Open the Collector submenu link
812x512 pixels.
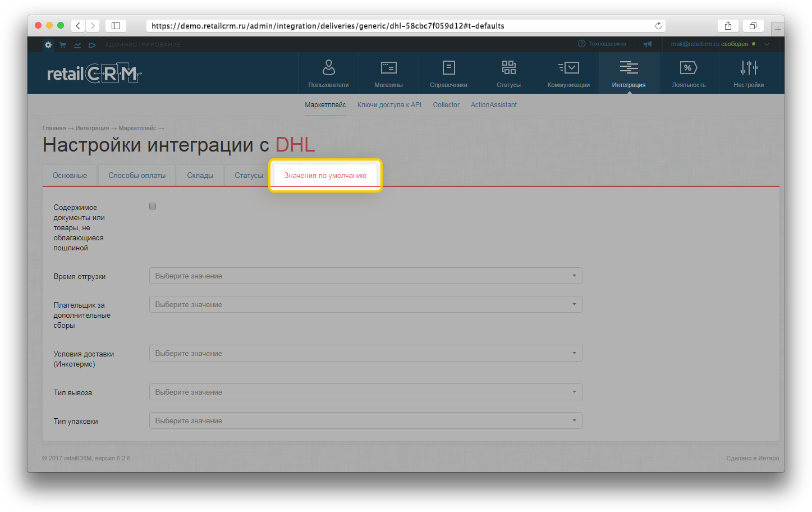pos(446,105)
